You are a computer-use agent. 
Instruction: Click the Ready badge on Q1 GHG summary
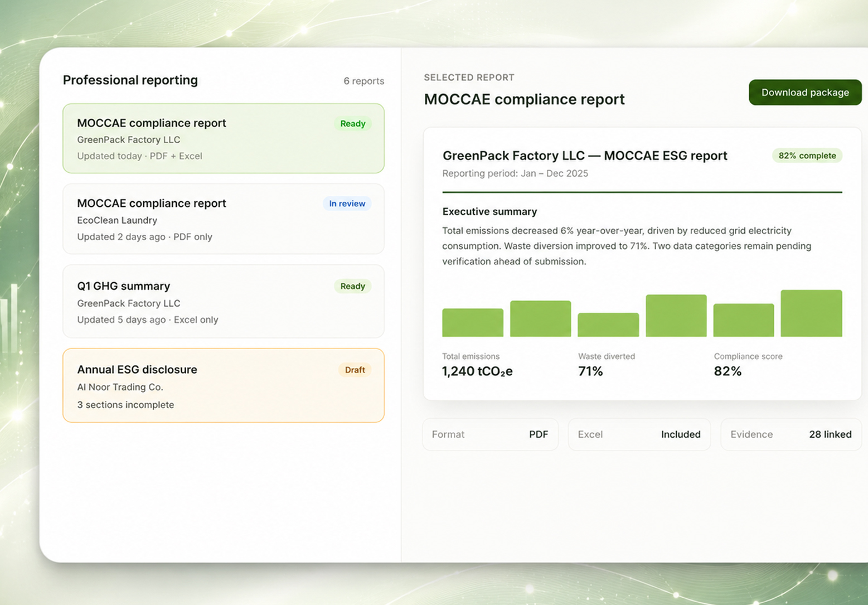(353, 286)
